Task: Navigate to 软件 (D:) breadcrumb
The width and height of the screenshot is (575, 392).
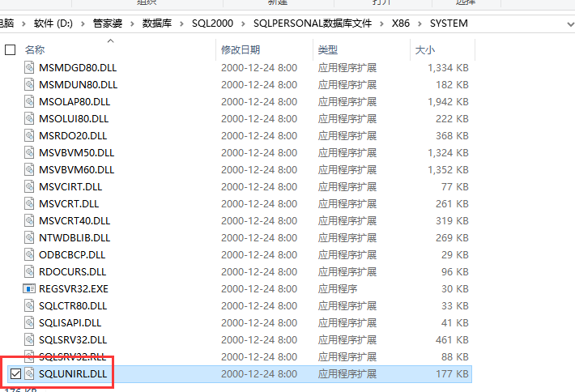Action: tap(53, 23)
